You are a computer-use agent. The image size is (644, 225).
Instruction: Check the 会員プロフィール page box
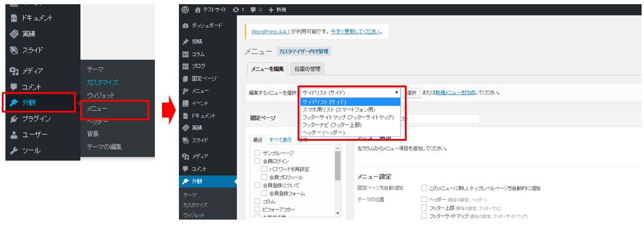point(264,177)
